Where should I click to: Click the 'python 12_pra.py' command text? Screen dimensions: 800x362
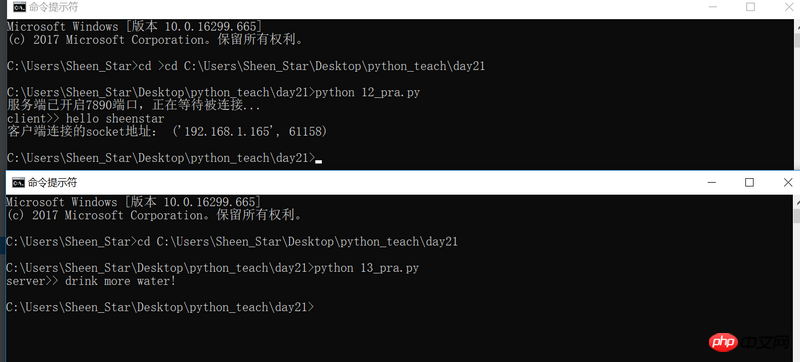368,93
